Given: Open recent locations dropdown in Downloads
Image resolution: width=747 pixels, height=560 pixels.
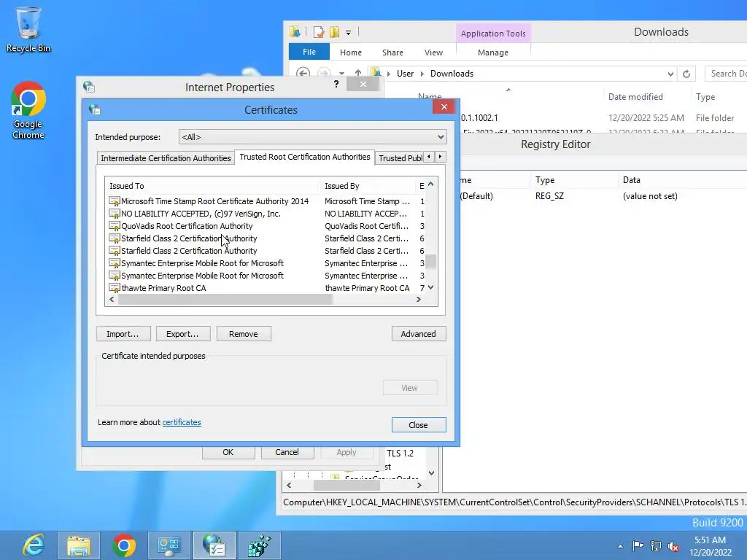Looking at the screenshot, I should click(341, 74).
